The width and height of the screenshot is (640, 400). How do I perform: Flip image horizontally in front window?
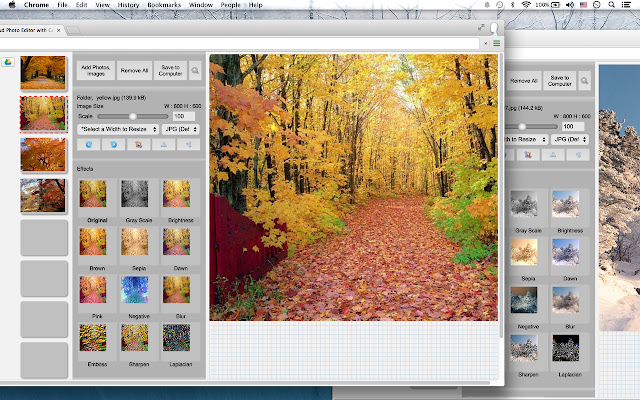189,144
